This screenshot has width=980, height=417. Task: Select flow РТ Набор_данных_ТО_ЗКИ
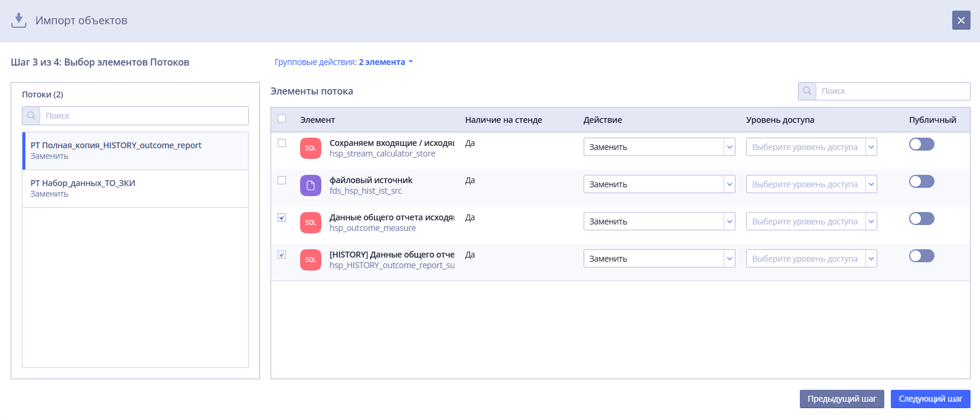(135, 188)
